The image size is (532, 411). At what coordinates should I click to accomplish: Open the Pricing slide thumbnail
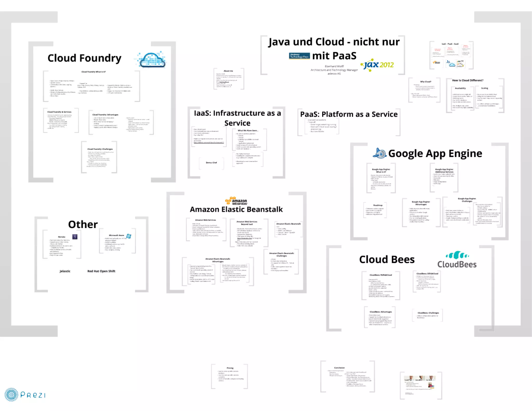[230, 376]
